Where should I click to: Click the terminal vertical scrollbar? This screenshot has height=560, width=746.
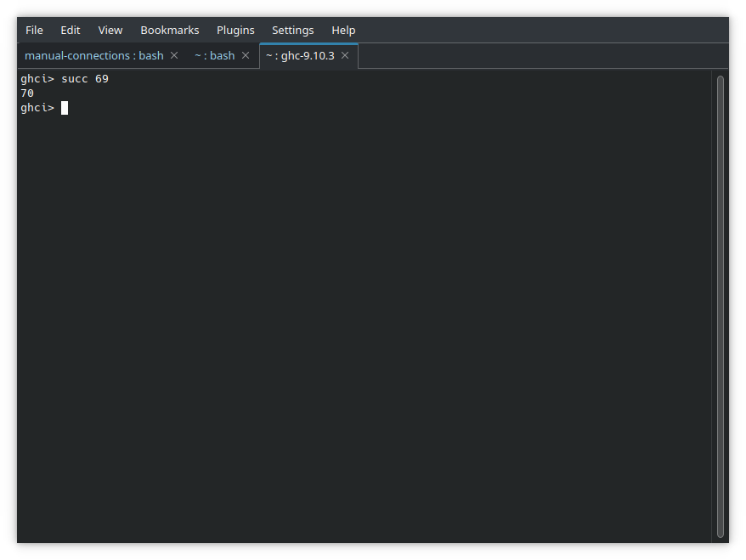point(720,306)
